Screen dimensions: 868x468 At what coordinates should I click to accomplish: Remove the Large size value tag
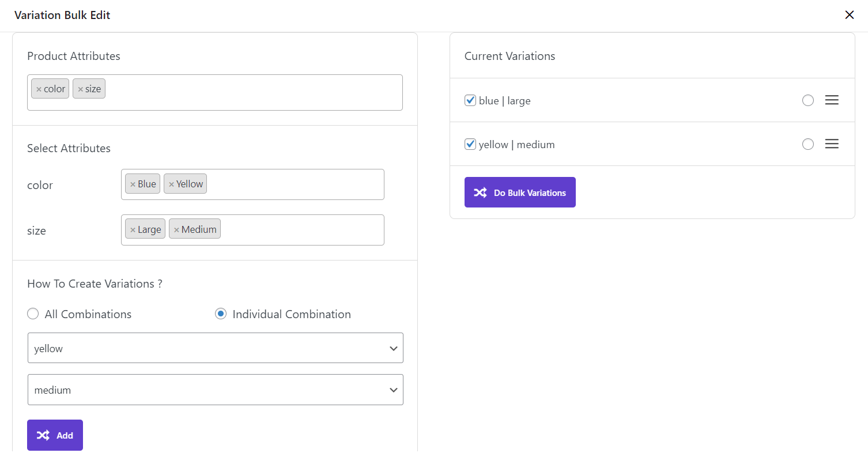point(133,230)
